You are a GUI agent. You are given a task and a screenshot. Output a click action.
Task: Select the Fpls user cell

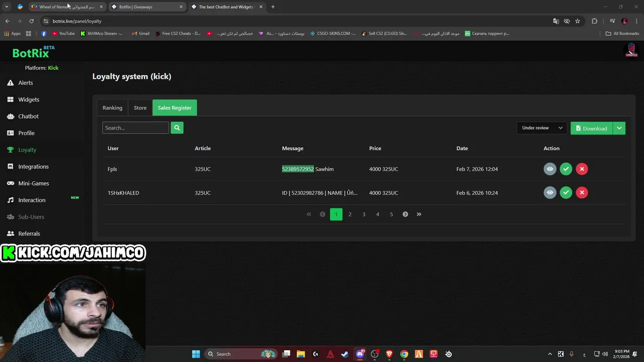tap(112, 169)
